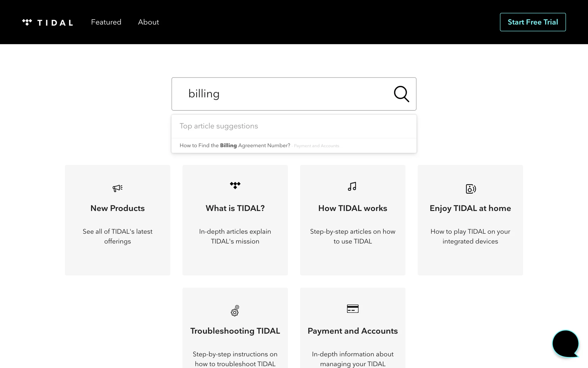
Task: Open Troubleshooting TIDAL heading
Action: tap(235, 331)
